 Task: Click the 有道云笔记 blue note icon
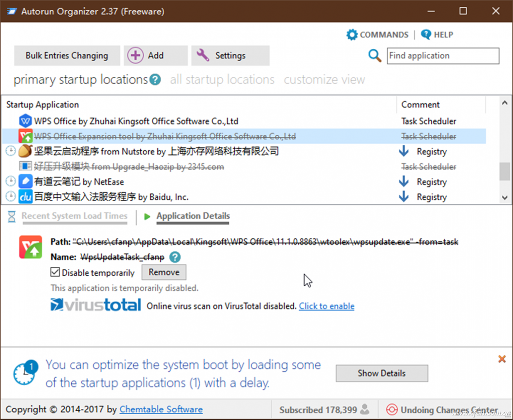(26, 182)
